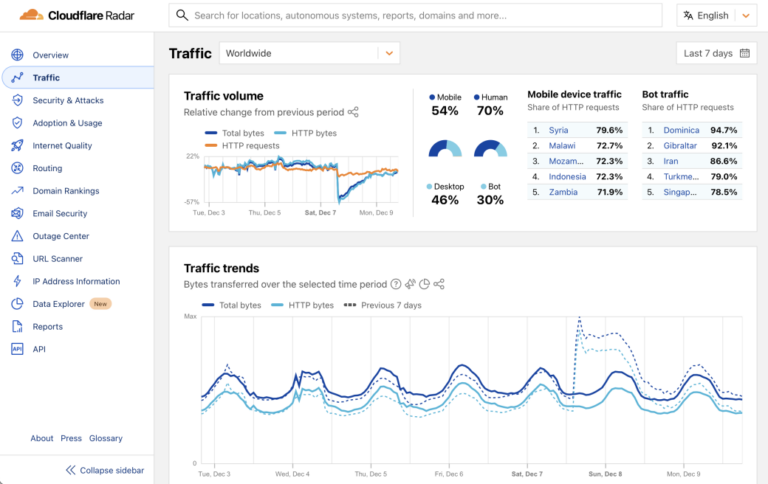
Task: Click the language translate icon
Action: [x=688, y=16]
